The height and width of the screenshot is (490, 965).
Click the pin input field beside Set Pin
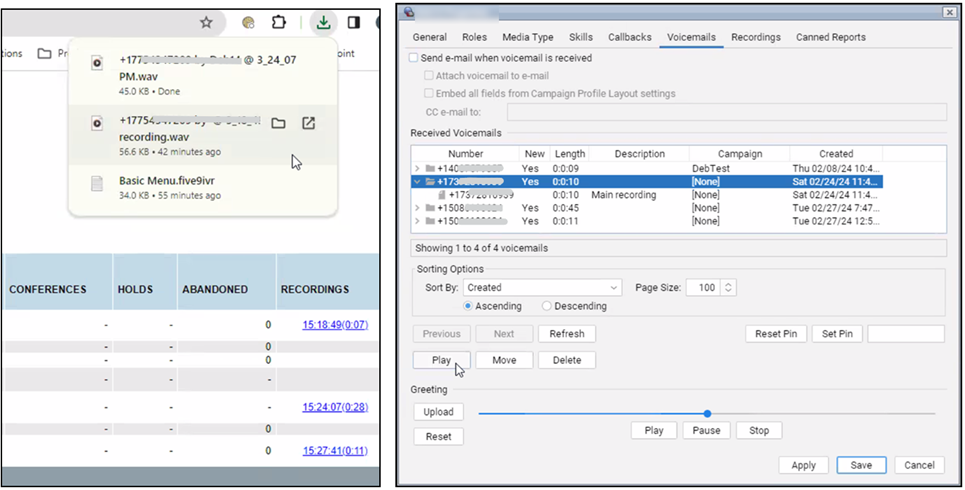[906, 334]
